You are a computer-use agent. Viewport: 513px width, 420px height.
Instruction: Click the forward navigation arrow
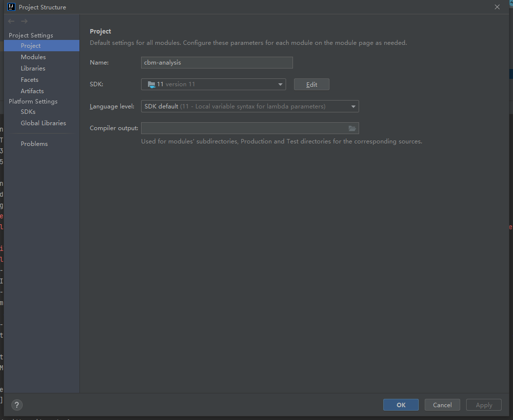click(x=24, y=21)
